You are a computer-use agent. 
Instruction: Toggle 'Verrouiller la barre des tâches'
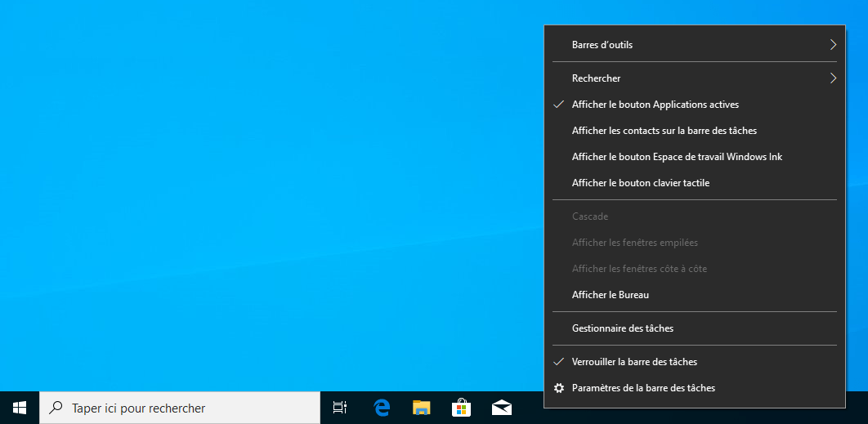[x=695, y=362]
